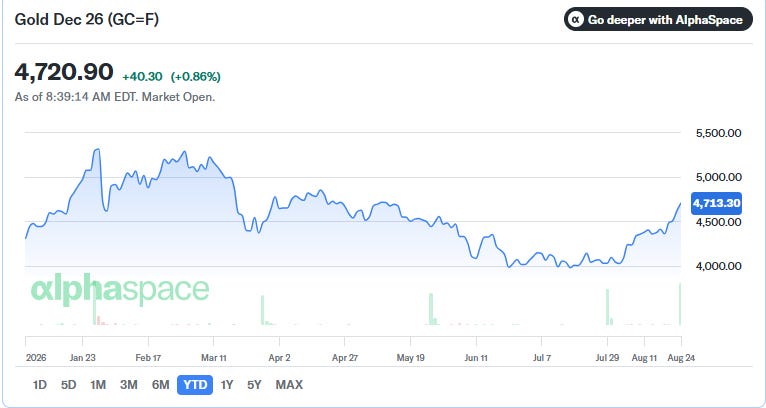766x408 pixels.
Task: Select the 1D time range tab
Action: (40, 385)
